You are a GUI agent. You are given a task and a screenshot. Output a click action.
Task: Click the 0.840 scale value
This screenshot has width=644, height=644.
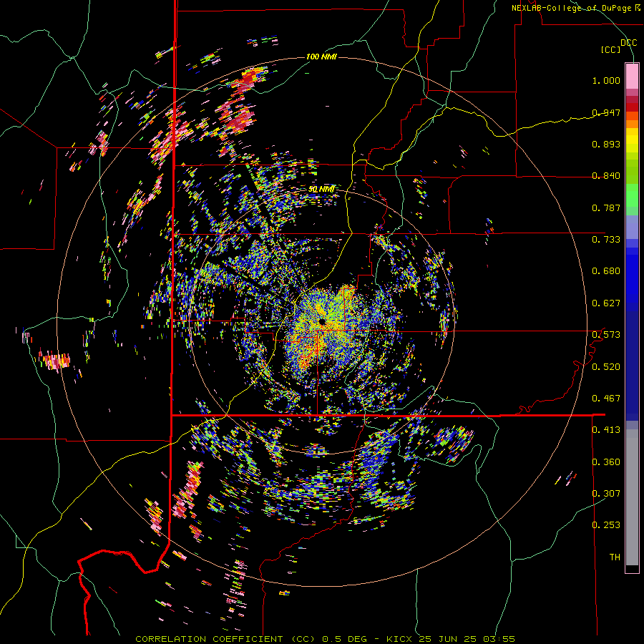tap(606, 176)
